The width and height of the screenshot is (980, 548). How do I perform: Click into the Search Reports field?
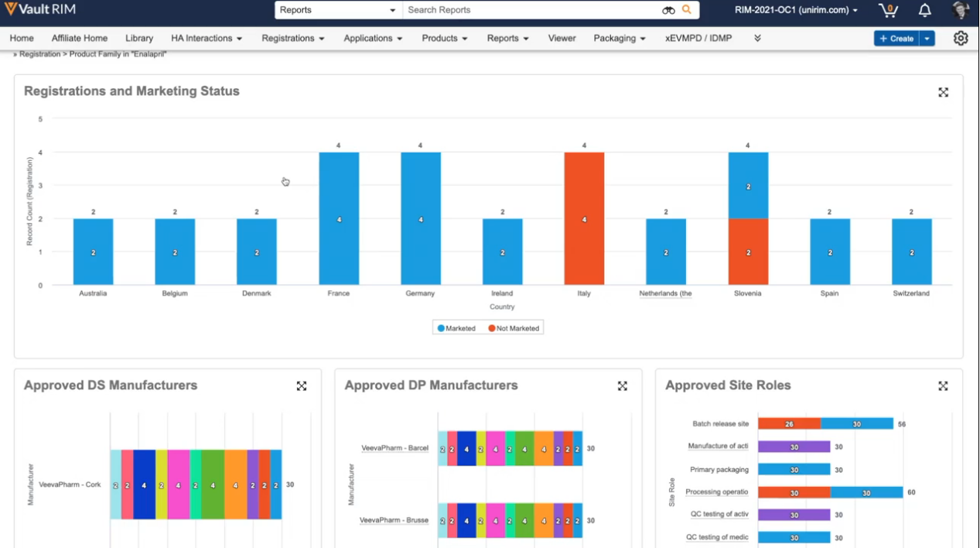coord(530,10)
